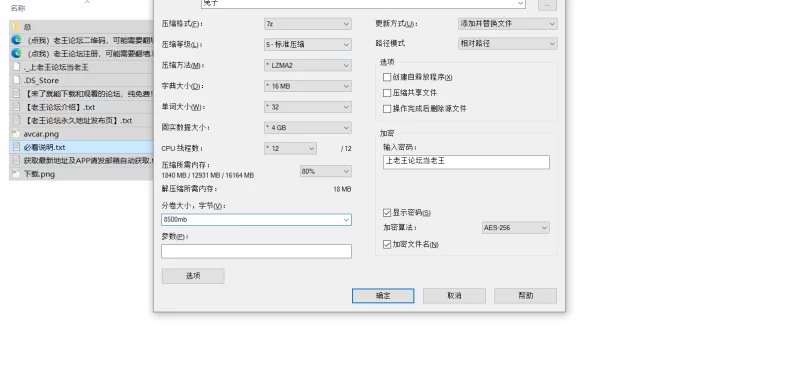Click the browse "..." button beside archive name
800x382 pixels.
coord(547,4)
